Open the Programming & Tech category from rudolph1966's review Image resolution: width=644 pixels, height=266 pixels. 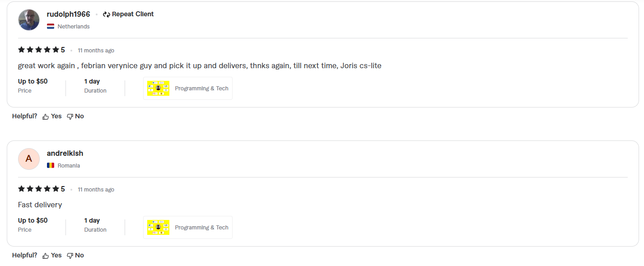coord(201,88)
